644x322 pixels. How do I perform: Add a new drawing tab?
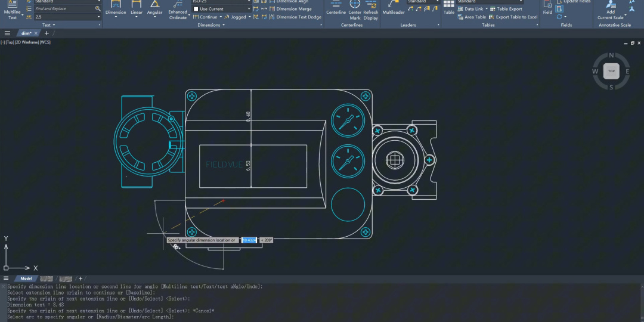[47, 33]
